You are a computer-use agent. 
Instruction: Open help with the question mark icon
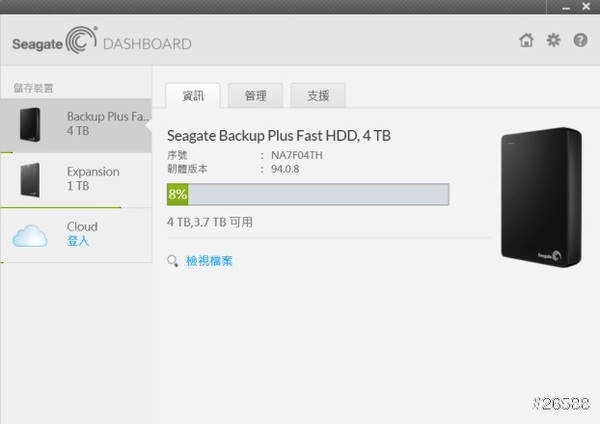click(580, 41)
